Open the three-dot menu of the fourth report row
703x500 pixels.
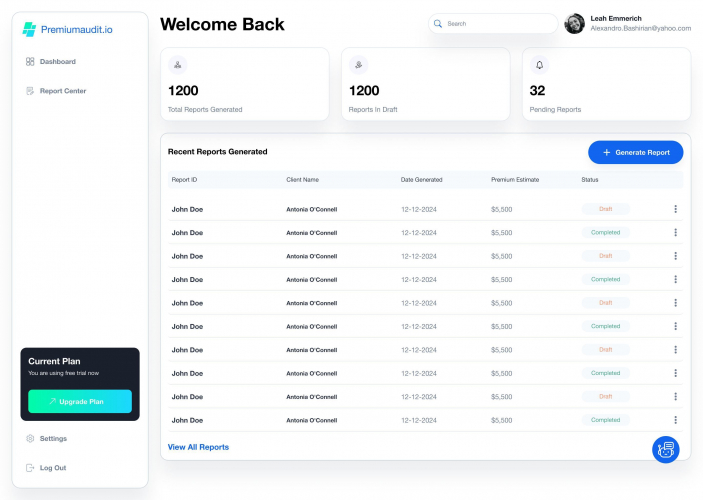(x=676, y=279)
